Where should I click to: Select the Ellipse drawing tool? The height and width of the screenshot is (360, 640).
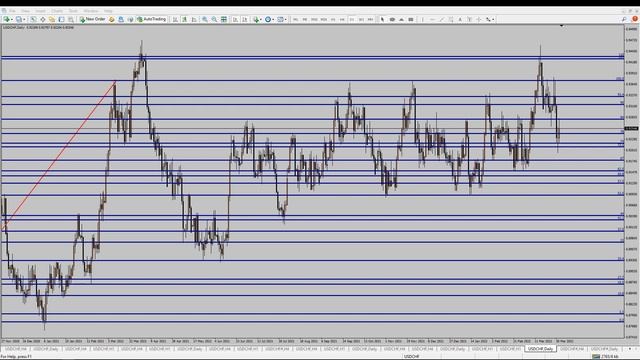click(392, 19)
